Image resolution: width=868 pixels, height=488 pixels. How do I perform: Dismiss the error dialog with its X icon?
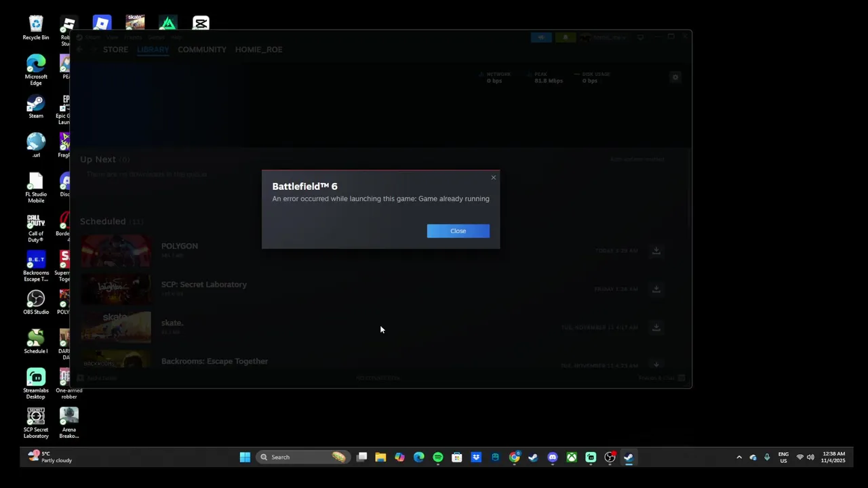[x=494, y=178]
